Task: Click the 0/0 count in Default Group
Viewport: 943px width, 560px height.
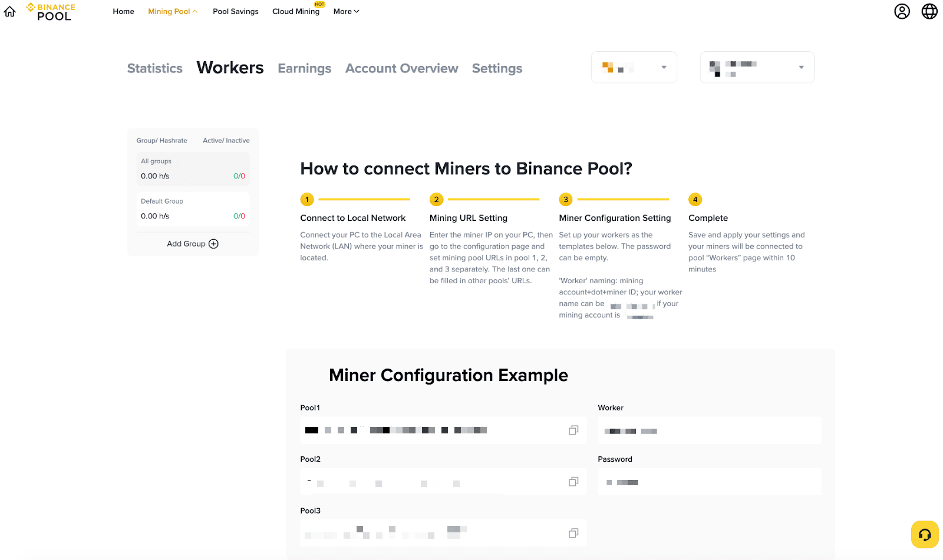Action: pos(239,216)
